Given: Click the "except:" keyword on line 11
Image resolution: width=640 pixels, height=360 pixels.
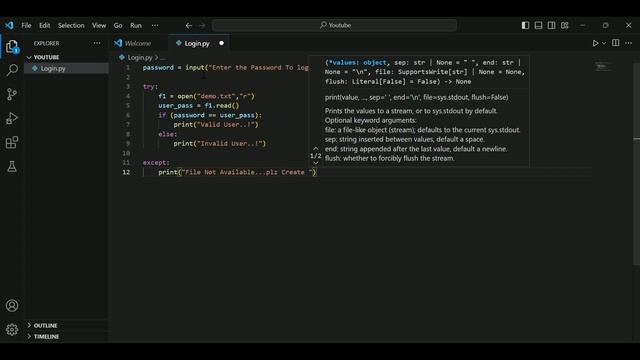Looking at the screenshot, I should tap(156, 162).
